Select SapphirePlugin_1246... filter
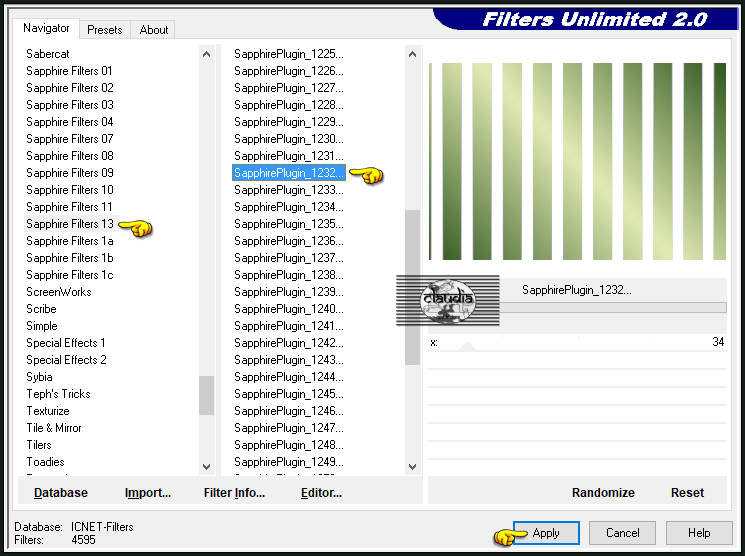 pyautogui.click(x=288, y=411)
